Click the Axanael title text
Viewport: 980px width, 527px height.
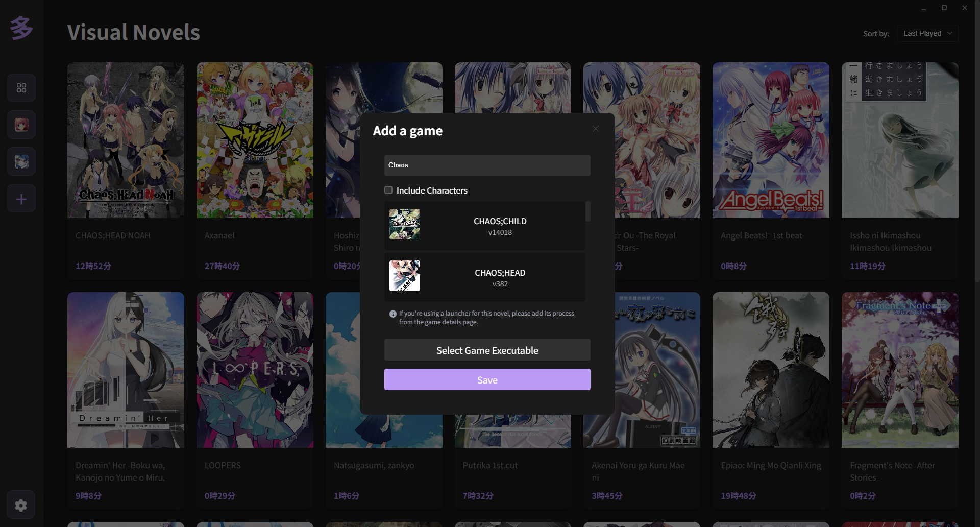219,235
